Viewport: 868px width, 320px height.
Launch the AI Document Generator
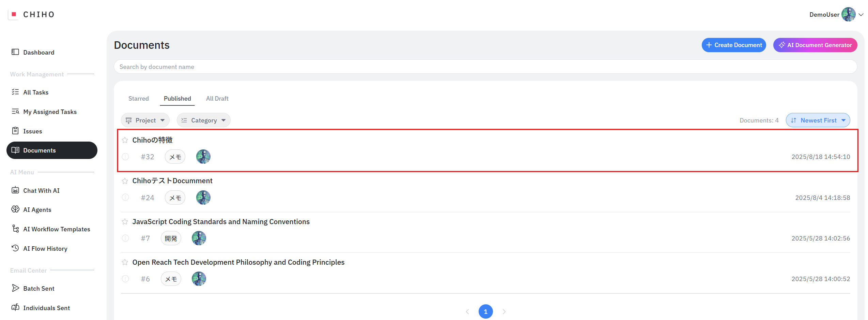pos(815,45)
